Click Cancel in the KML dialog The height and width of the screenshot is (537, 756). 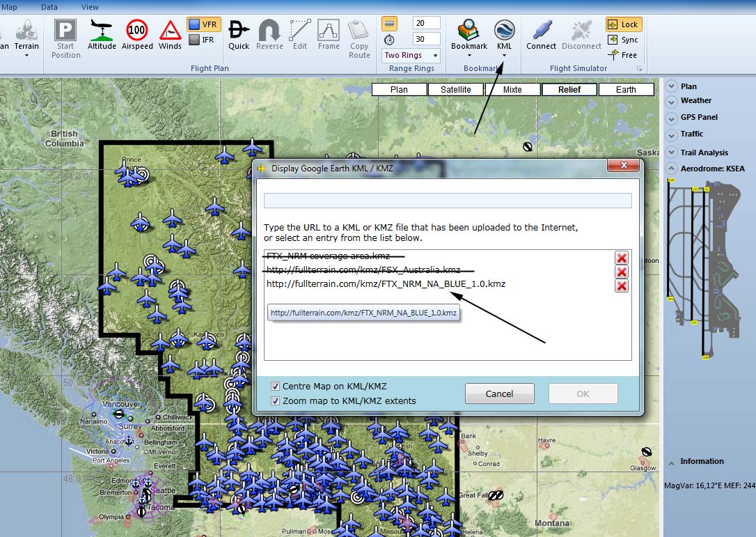(500, 394)
